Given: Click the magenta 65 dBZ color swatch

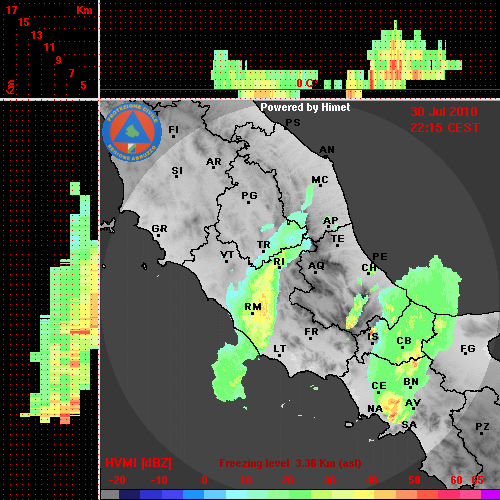Looking at the screenshot, I should [491, 494].
